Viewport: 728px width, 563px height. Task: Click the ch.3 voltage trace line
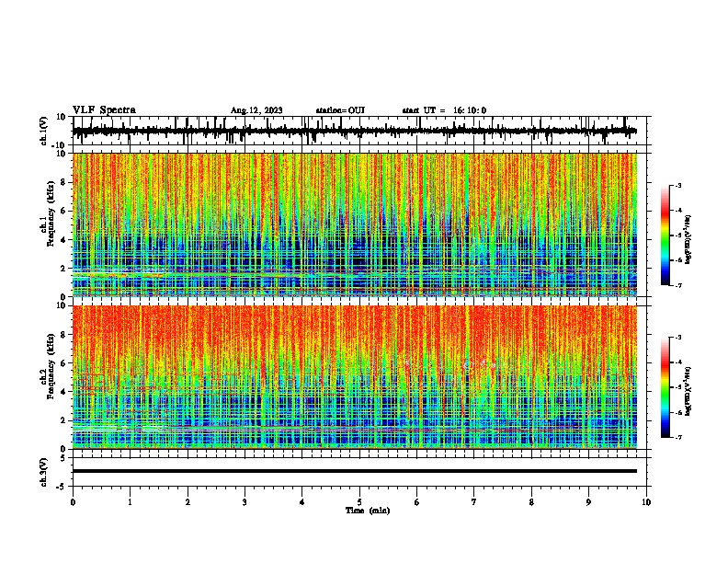355,471
